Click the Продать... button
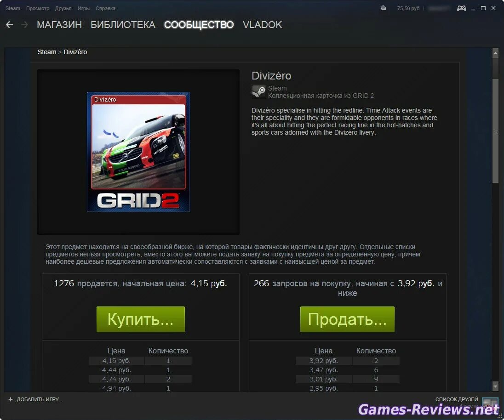This screenshot has height=420, width=504. tap(347, 319)
